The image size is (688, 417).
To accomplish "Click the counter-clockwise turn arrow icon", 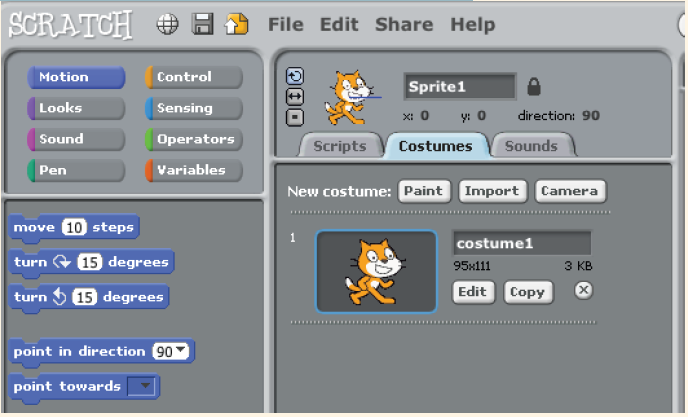I will (59, 297).
